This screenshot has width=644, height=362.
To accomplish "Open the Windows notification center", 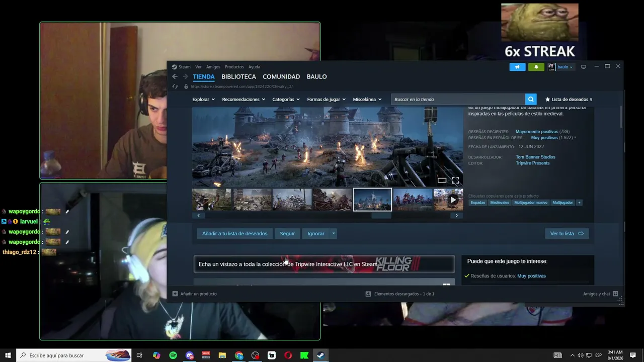I will 633,355.
